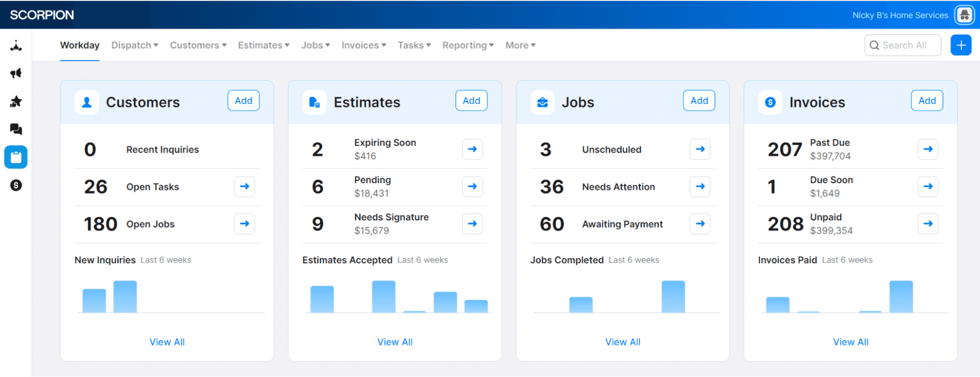Click the blue plus icon button
Viewport: 980px width, 377px height.
coord(960,45)
